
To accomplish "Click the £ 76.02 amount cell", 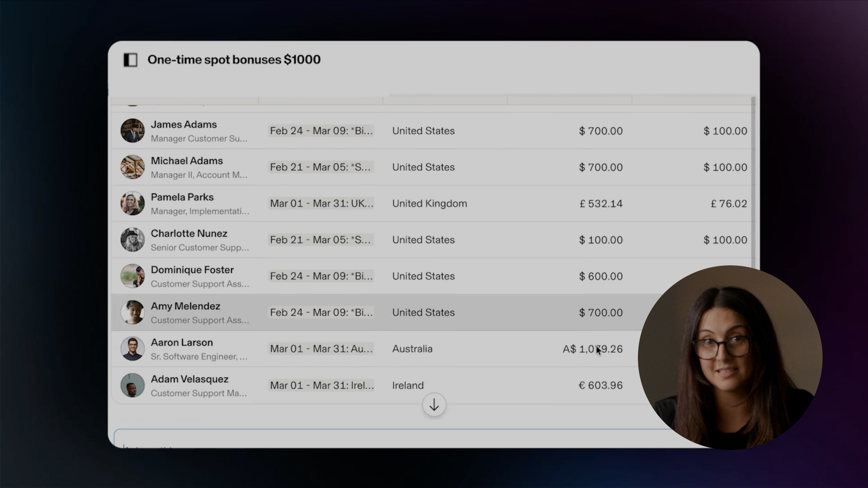I will pos(729,203).
